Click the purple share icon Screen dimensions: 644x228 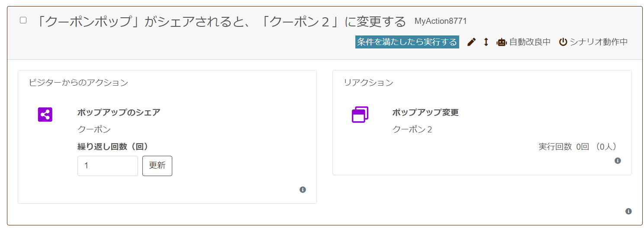(x=45, y=115)
